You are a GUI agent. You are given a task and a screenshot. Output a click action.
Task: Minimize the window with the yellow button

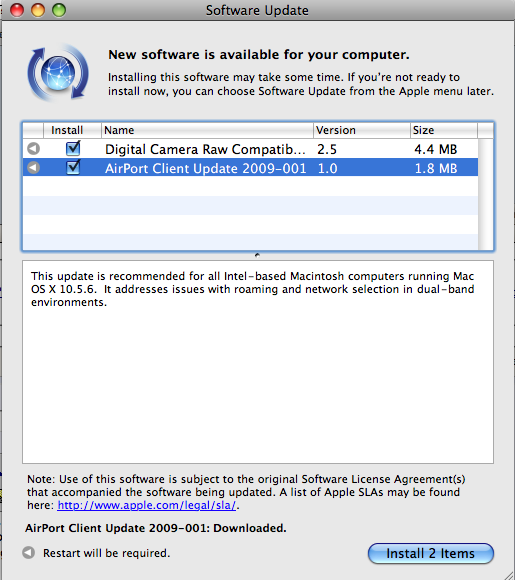38,10
